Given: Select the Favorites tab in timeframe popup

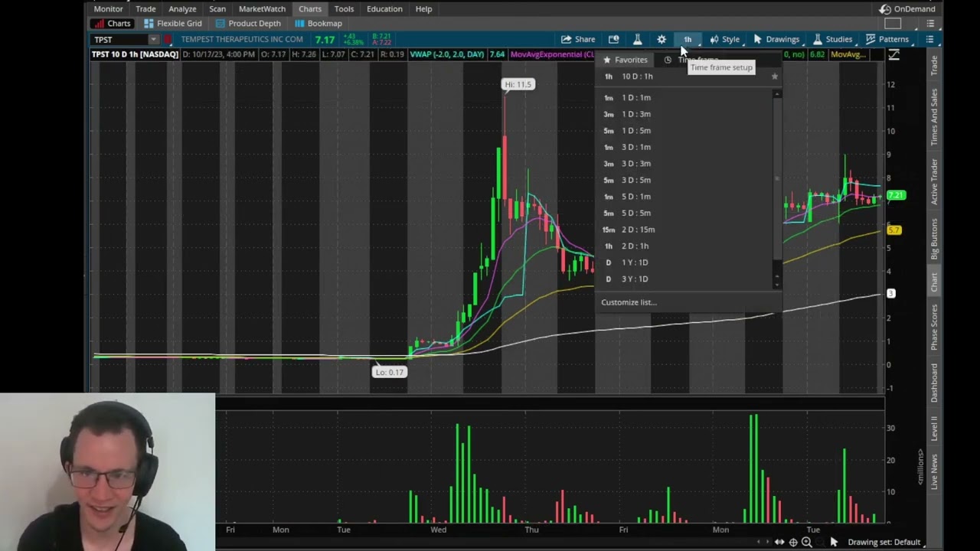Looking at the screenshot, I should (626, 60).
